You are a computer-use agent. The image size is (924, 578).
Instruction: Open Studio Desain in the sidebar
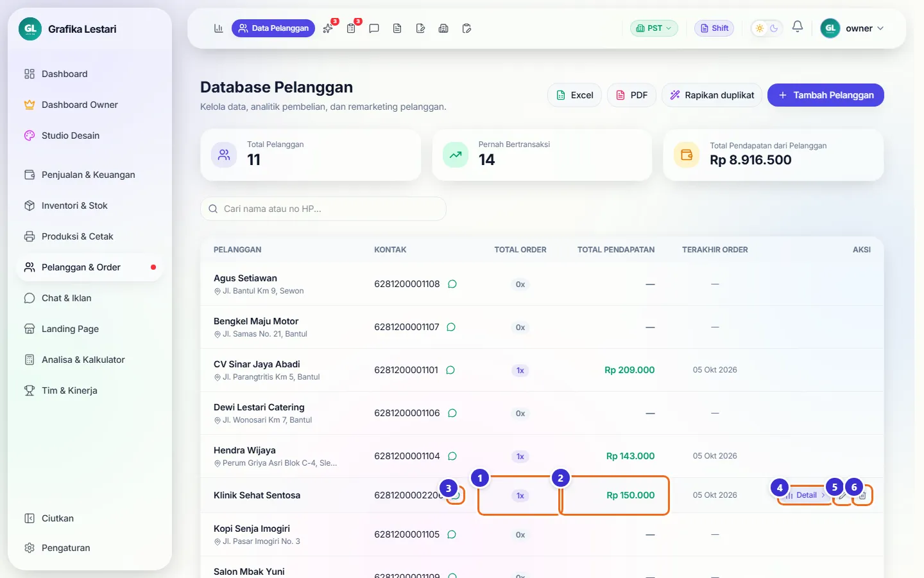[x=90, y=136]
